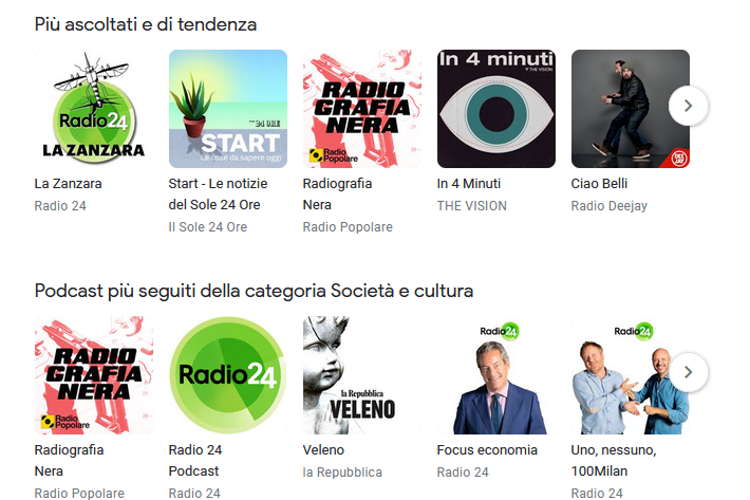Select Radiografia Nera cover in Società row

pos(94,375)
